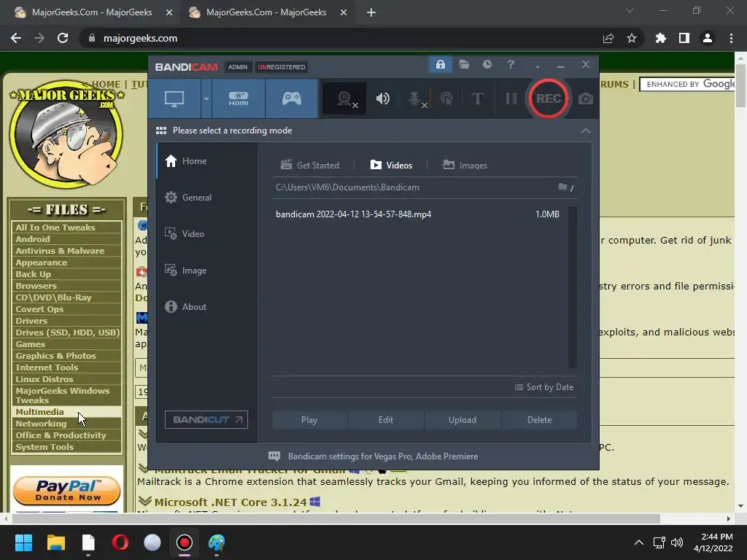
Task: Switch to Videos tab
Action: click(391, 166)
